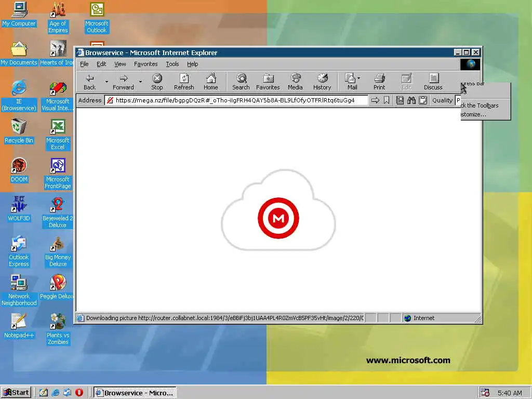Click the taskbar clock showing 5:40 AM
This screenshot has width=532, height=399.
pos(510,393)
